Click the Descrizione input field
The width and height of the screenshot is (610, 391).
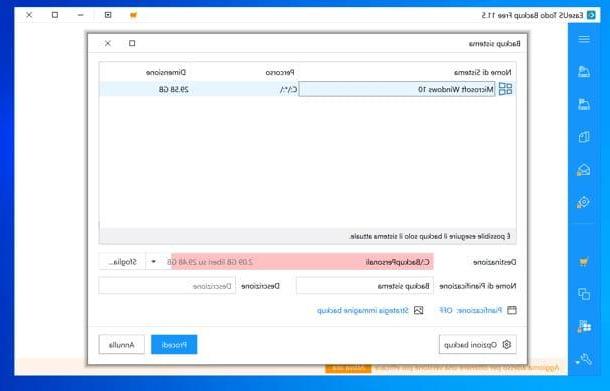point(167,286)
